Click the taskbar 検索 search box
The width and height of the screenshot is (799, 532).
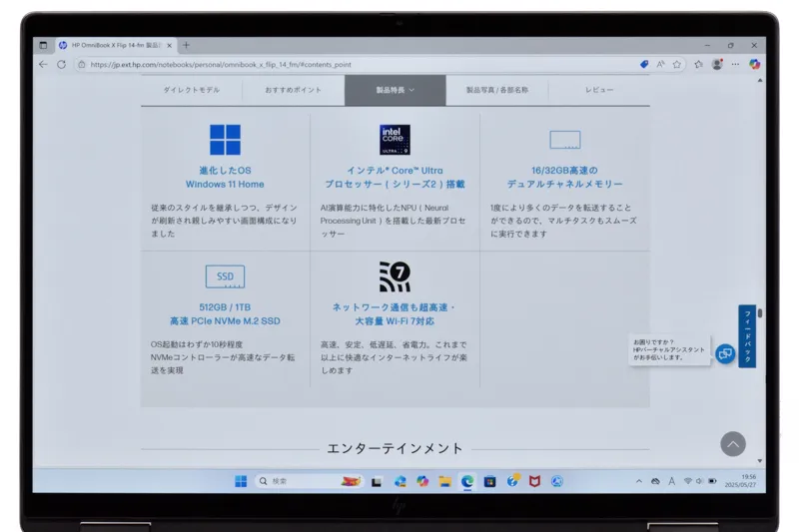(x=310, y=481)
